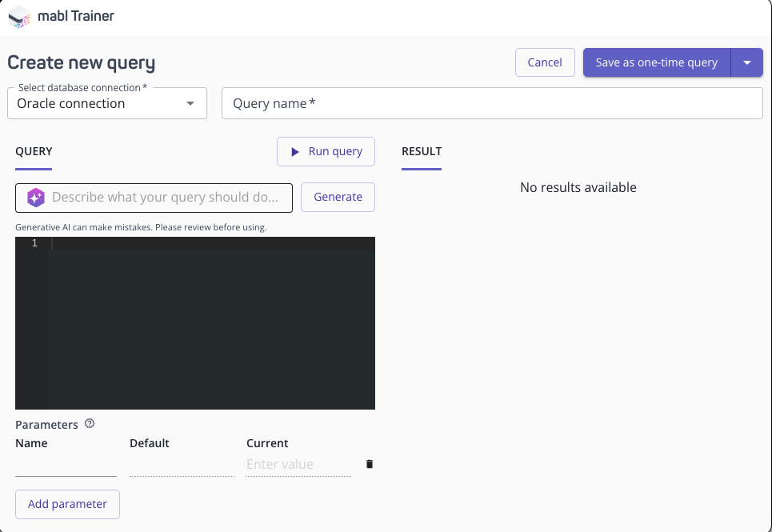
Task: Click Save as one-time query
Action: 656,62
